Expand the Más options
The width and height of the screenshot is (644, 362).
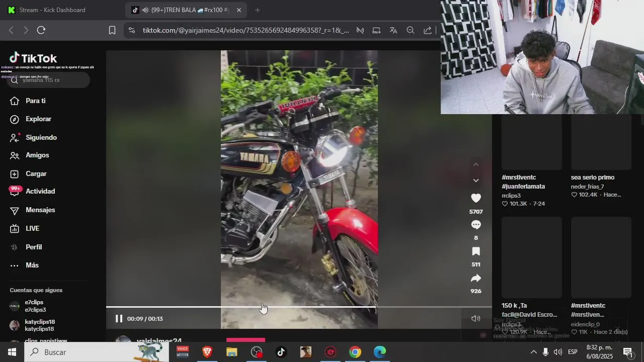[x=32, y=265]
